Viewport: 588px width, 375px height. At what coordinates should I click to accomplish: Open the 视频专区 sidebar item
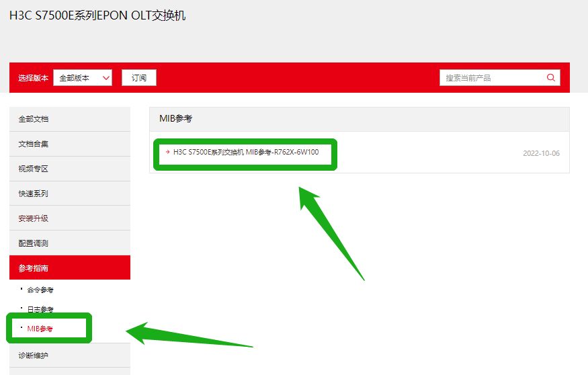[70, 169]
